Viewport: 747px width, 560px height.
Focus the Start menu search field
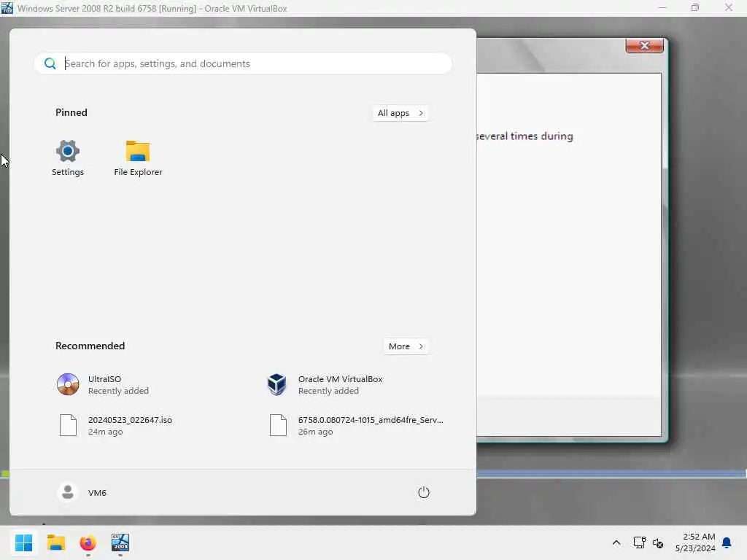pyautogui.click(x=243, y=63)
